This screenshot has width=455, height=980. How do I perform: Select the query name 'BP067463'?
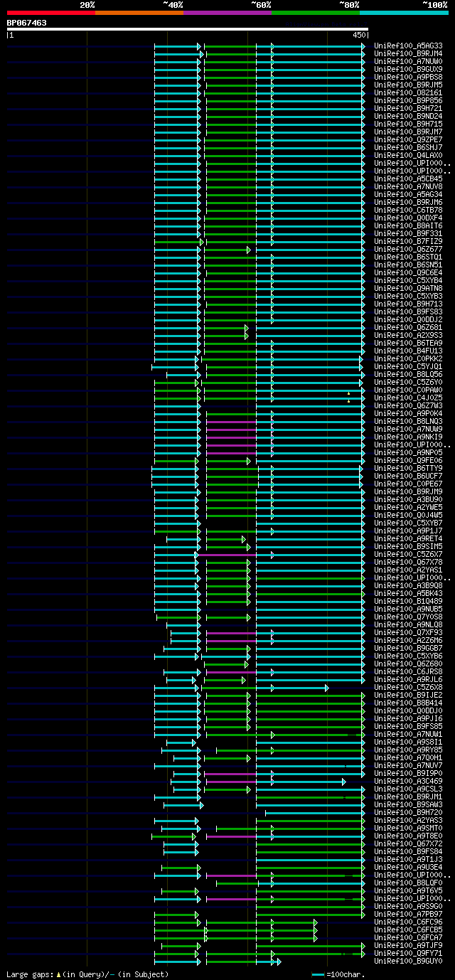(x=27, y=23)
